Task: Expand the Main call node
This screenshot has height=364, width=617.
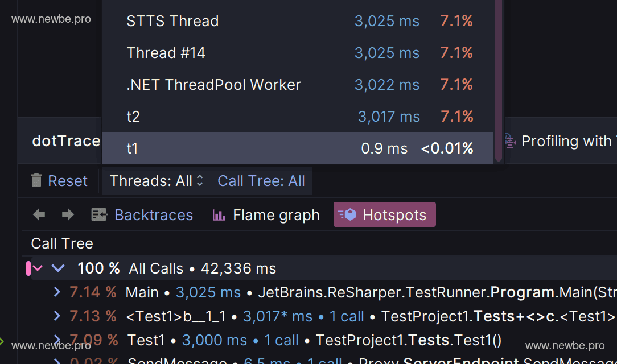Action: coord(57,292)
